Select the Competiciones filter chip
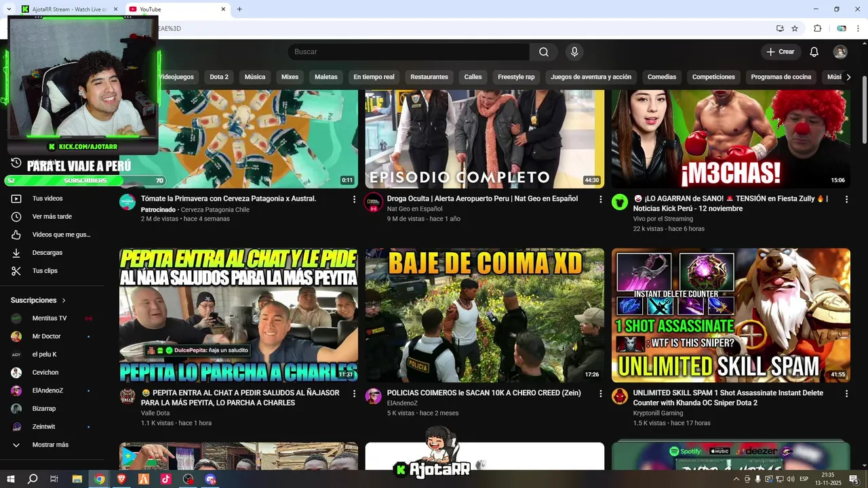Screen dimensions: 868x488 coord(713,77)
